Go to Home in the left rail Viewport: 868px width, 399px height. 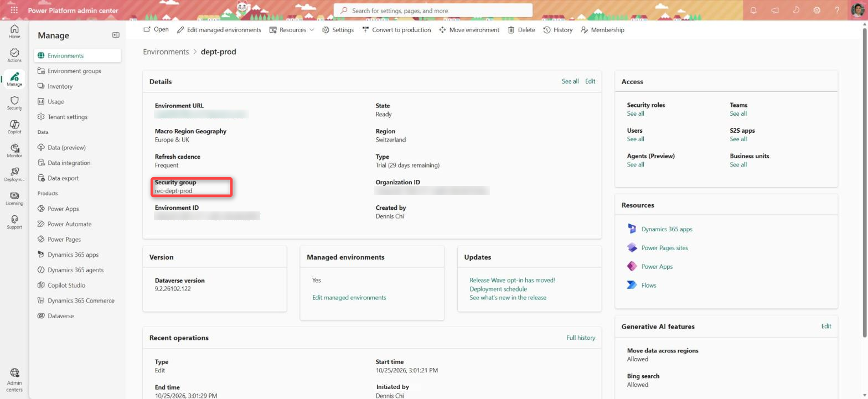(x=14, y=32)
